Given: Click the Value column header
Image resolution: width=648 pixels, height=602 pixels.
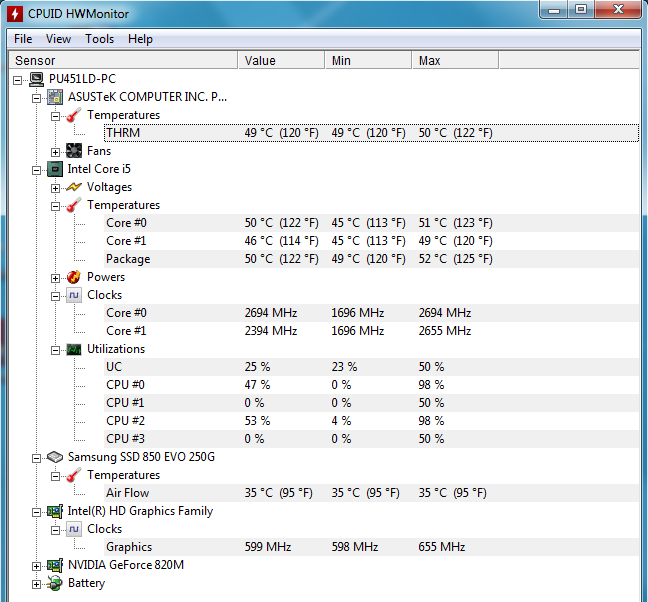Looking at the screenshot, I should (x=281, y=60).
